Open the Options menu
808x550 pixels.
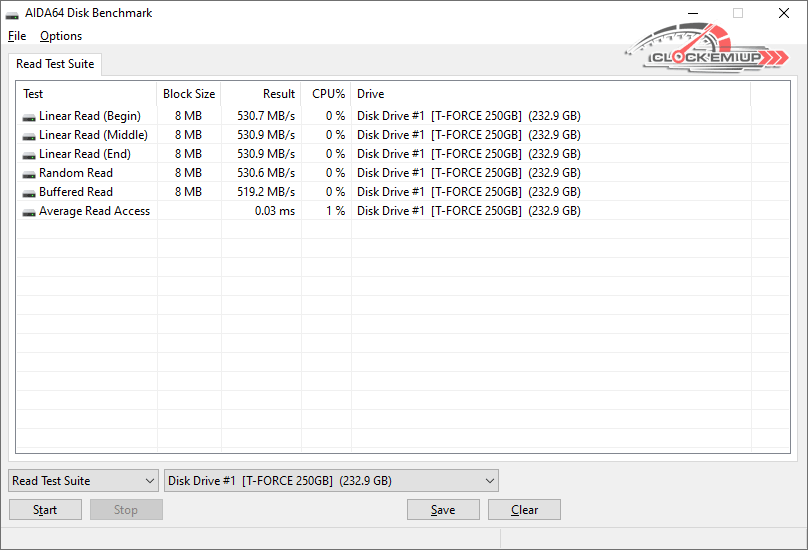pos(61,36)
